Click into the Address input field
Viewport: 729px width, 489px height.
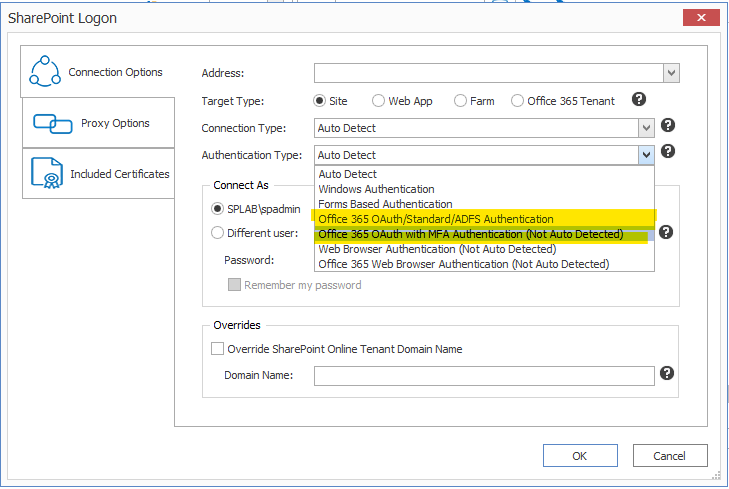pos(489,73)
